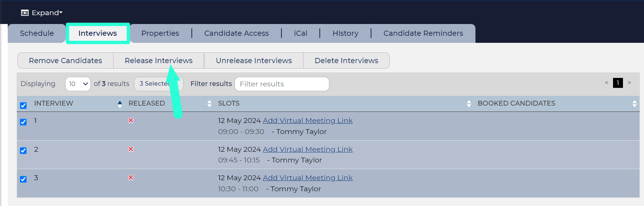Open the Candidate Reminders tab

423,33
